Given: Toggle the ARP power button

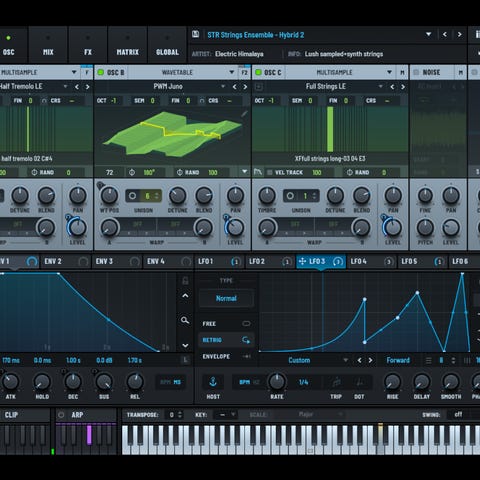Looking at the screenshot, I should (61, 415).
